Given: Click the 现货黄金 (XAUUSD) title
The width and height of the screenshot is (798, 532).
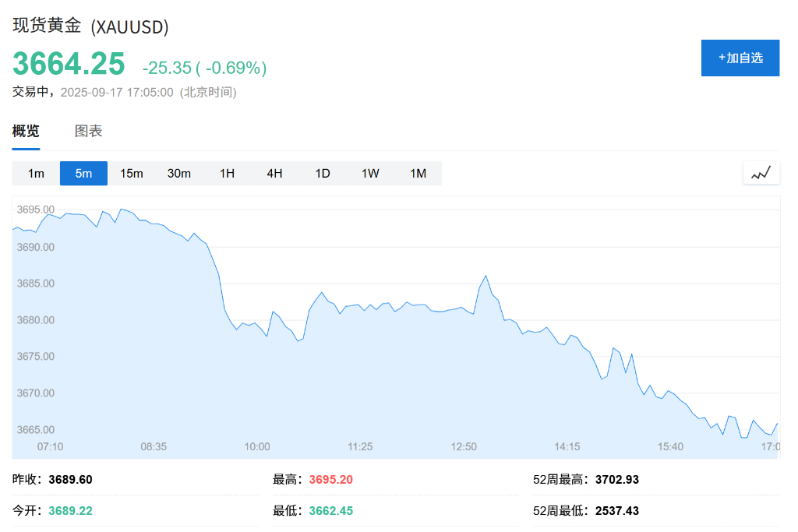Looking at the screenshot, I should pos(90,26).
